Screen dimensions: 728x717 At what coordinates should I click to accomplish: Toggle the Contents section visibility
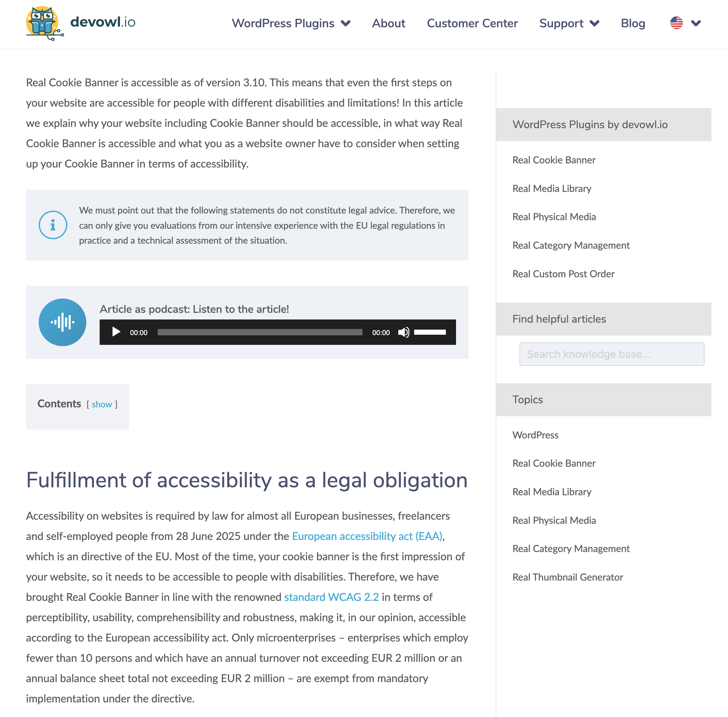click(101, 404)
